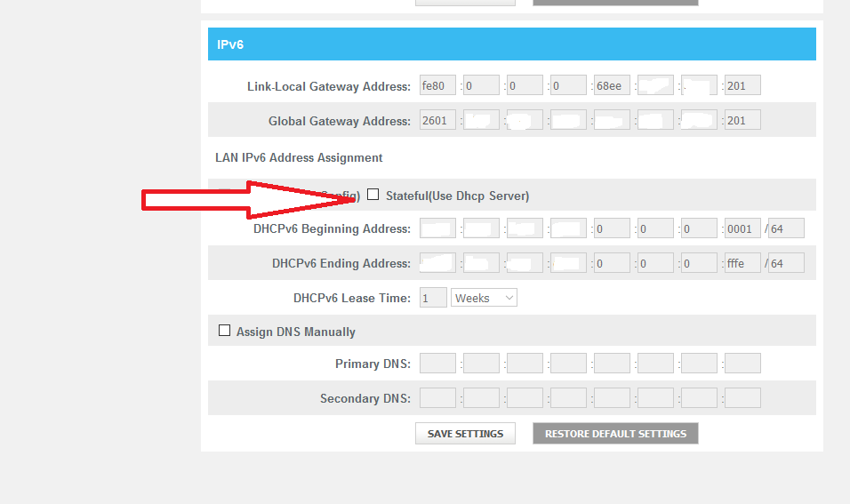850x504 pixels.
Task: Check the Assign DNS Manually box
Action: coord(224,331)
